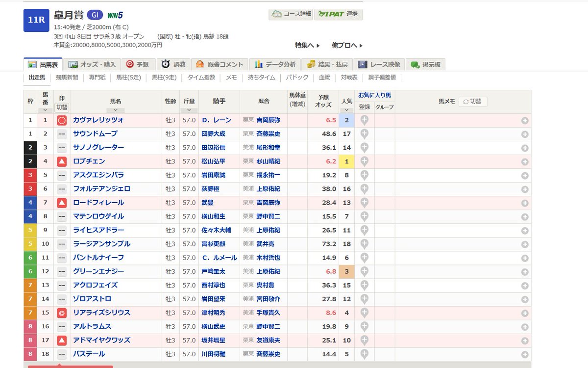Screen dimensions: 588x368
Task: Open jockey page for 川田将雅
Action: point(213,354)
